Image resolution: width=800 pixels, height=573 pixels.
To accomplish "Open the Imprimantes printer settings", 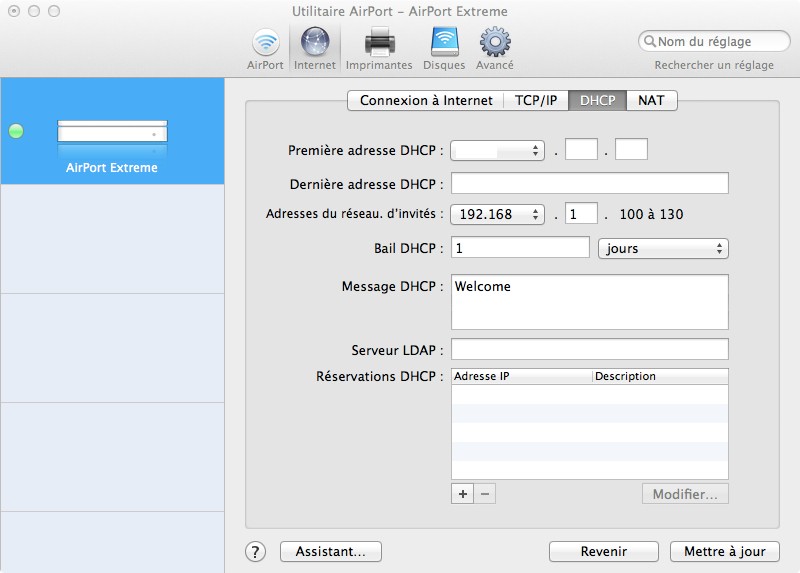I will (x=379, y=47).
